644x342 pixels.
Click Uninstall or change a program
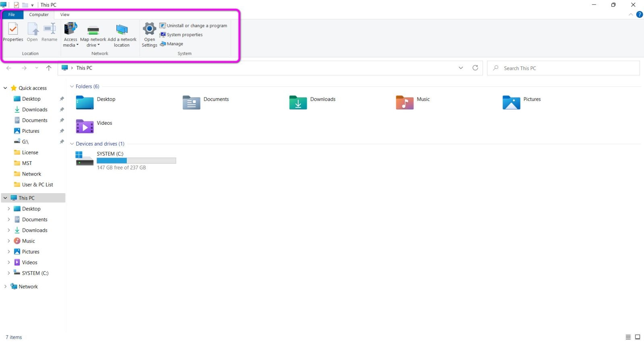tap(193, 26)
